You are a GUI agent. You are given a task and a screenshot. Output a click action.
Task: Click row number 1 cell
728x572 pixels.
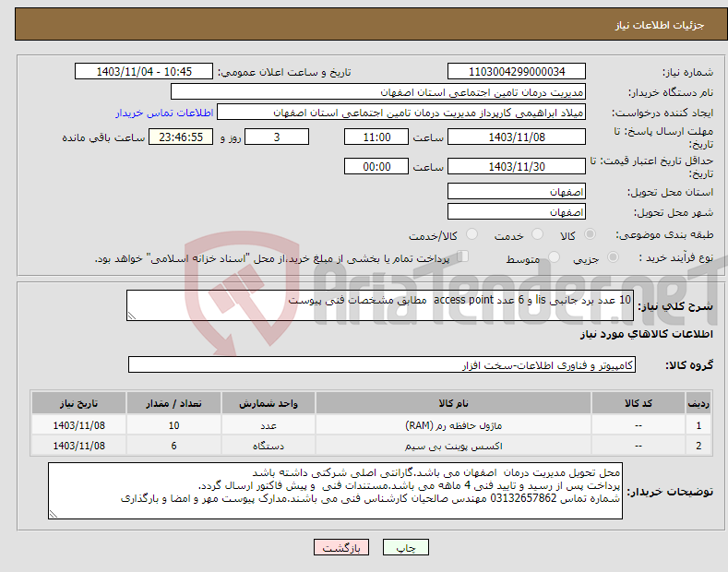pos(698,424)
